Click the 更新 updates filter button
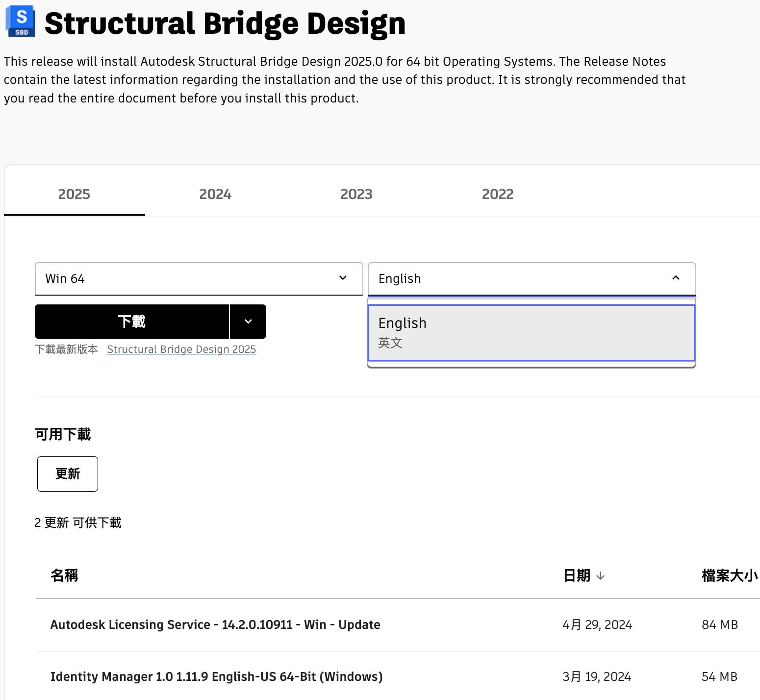The image size is (760, 700). (x=68, y=474)
